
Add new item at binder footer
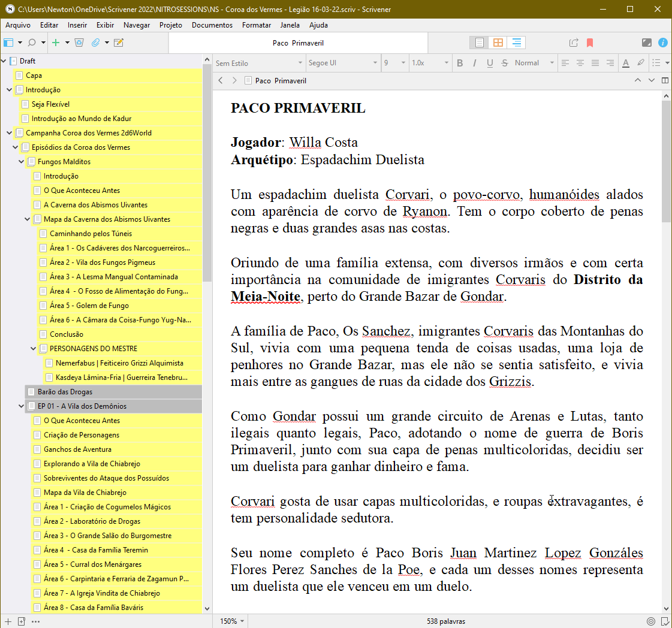(8, 621)
